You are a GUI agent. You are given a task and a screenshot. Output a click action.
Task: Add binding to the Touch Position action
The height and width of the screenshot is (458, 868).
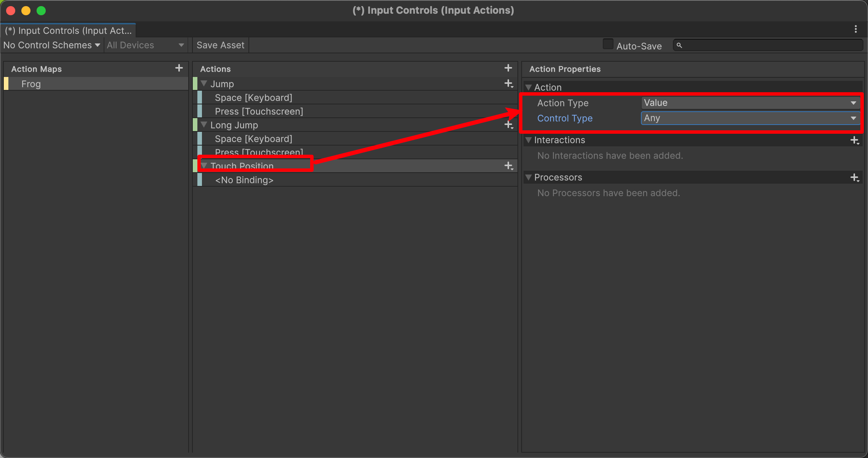(509, 166)
